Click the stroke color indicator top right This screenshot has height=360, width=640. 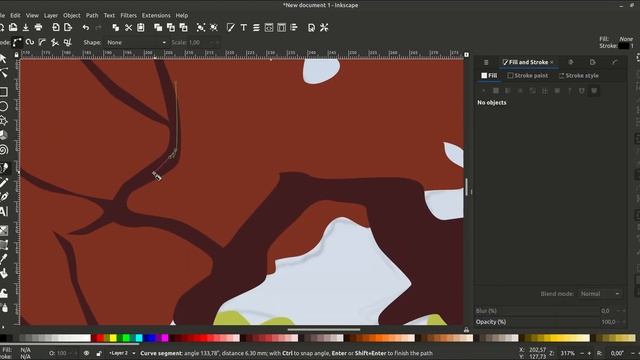click(623, 46)
